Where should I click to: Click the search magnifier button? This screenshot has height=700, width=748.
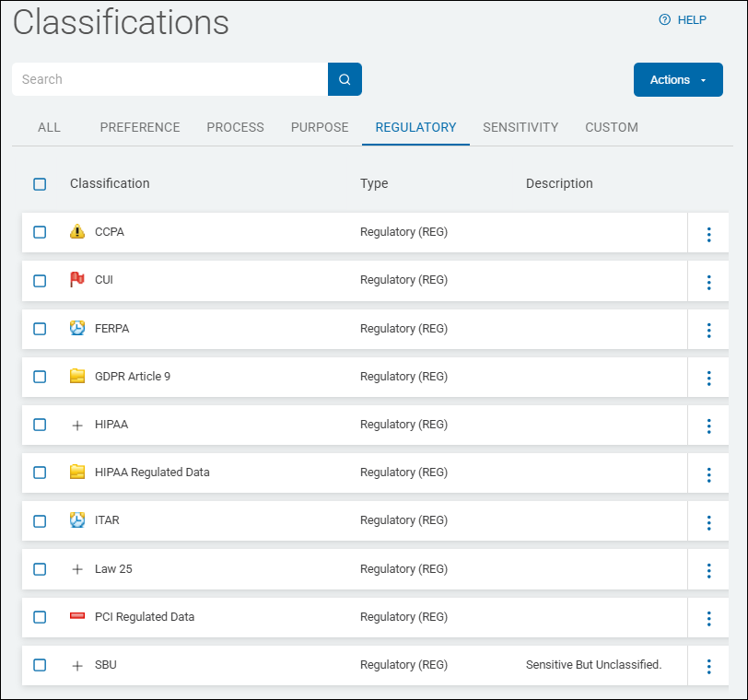pyautogui.click(x=345, y=79)
